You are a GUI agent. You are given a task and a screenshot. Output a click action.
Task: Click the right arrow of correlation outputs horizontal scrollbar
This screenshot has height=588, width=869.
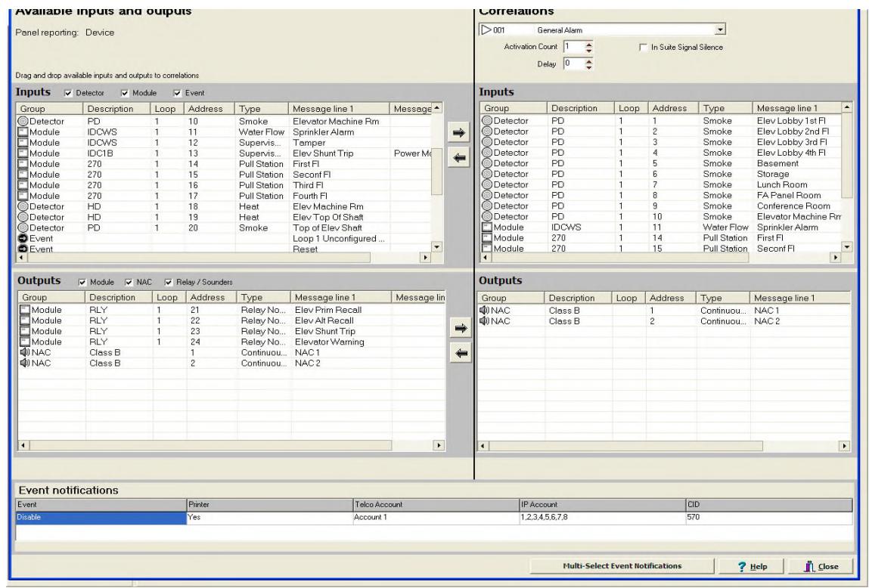pos(845,446)
